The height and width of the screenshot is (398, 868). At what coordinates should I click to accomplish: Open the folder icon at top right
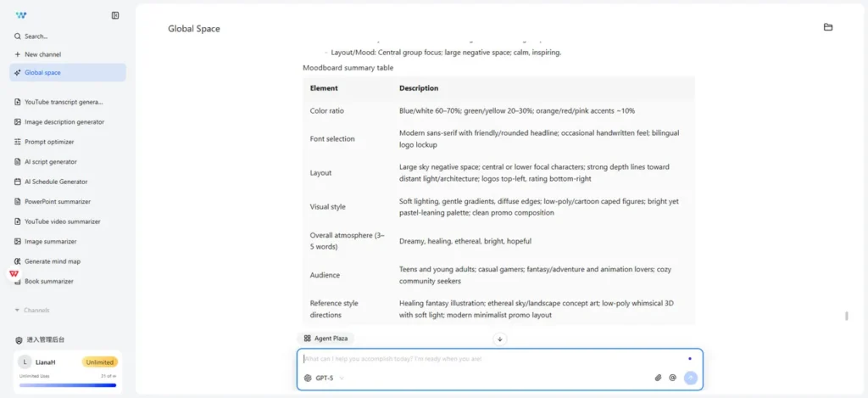pyautogui.click(x=828, y=27)
